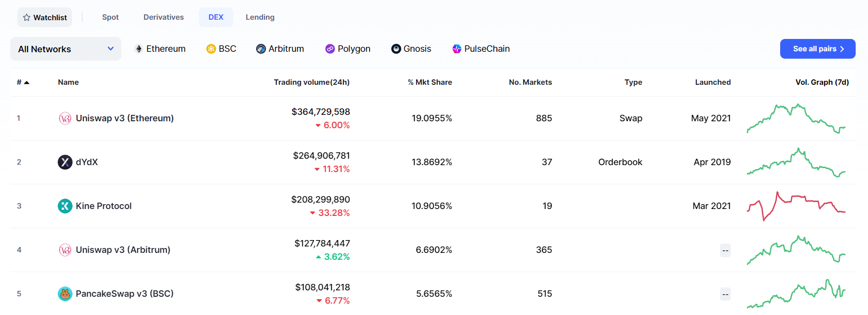The width and height of the screenshot is (868, 315).
Task: View the Kine Protocol 7d volume graph
Action: coord(796,206)
